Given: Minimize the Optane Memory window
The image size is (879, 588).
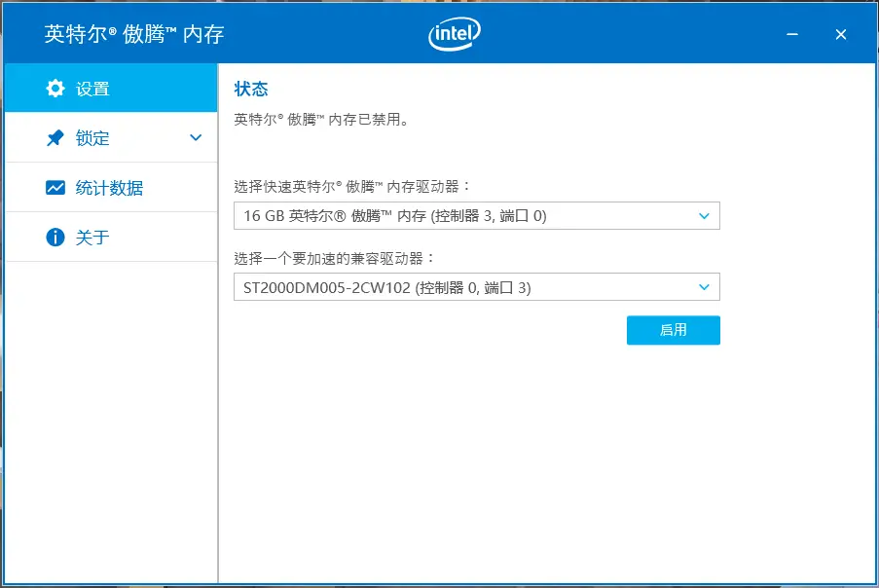Looking at the screenshot, I should [794, 34].
